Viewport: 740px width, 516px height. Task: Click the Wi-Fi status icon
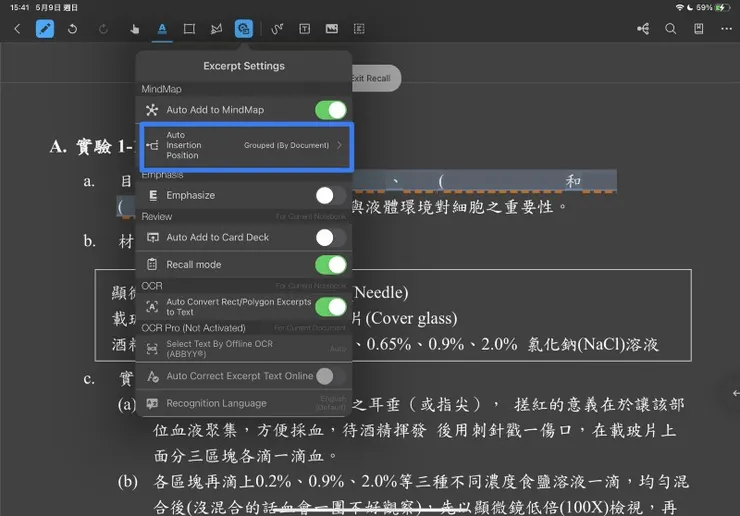tap(680, 8)
